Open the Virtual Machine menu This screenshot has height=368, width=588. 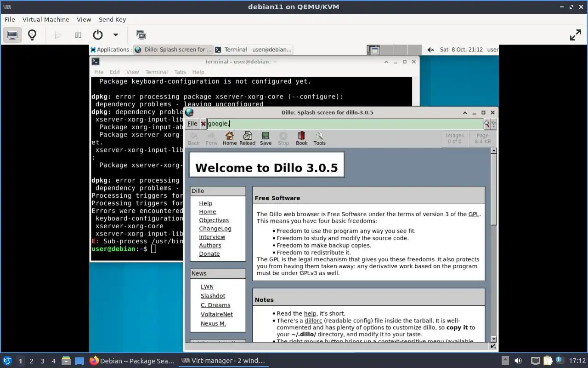pyautogui.click(x=46, y=19)
